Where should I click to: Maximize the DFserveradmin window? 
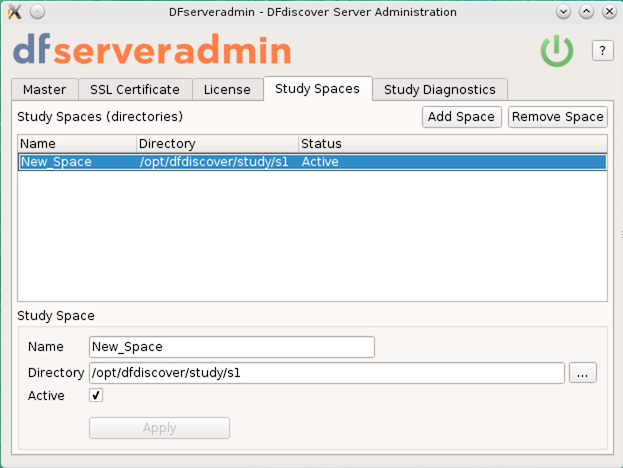pyautogui.click(x=586, y=12)
